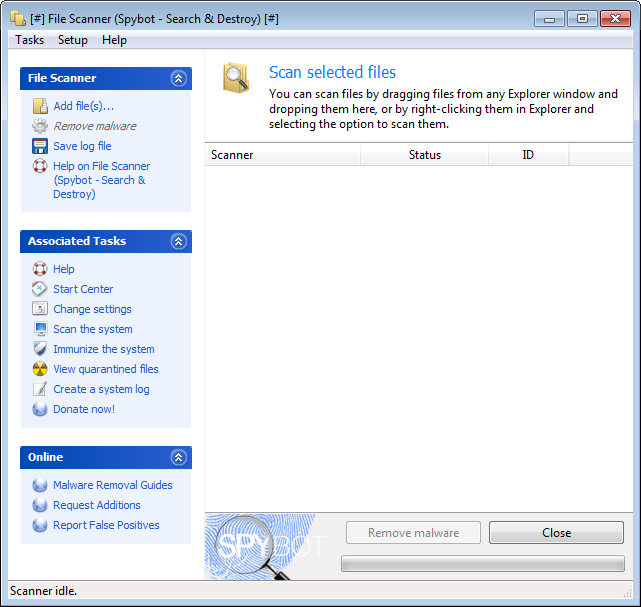Click the Immunize the system link
The image size is (641, 607).
point(104,349)
